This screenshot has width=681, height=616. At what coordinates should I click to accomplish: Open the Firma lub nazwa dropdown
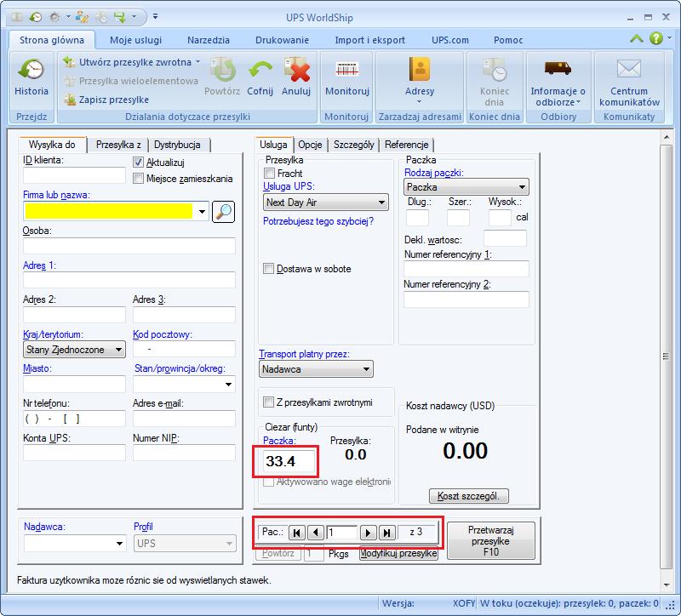pyautogui.click(x=202, y=212)
